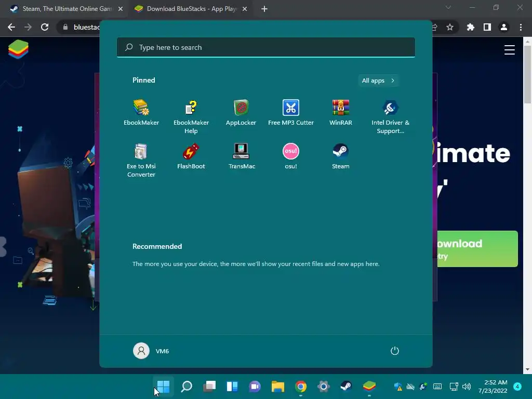The height and width of the screenshot is (399, 532).
Task: Open the Chrome extensions puzzle icon
Action: pyautogui.click(x=471, y=27)
